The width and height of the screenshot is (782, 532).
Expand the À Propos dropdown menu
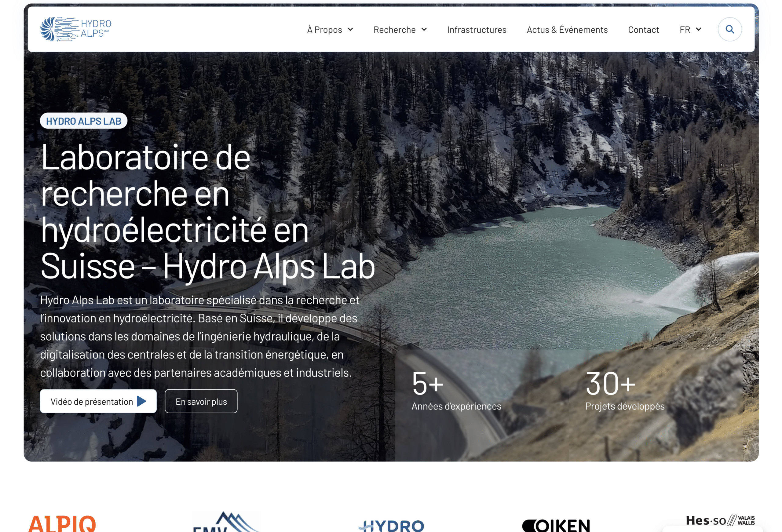click(x=330, y=30)
